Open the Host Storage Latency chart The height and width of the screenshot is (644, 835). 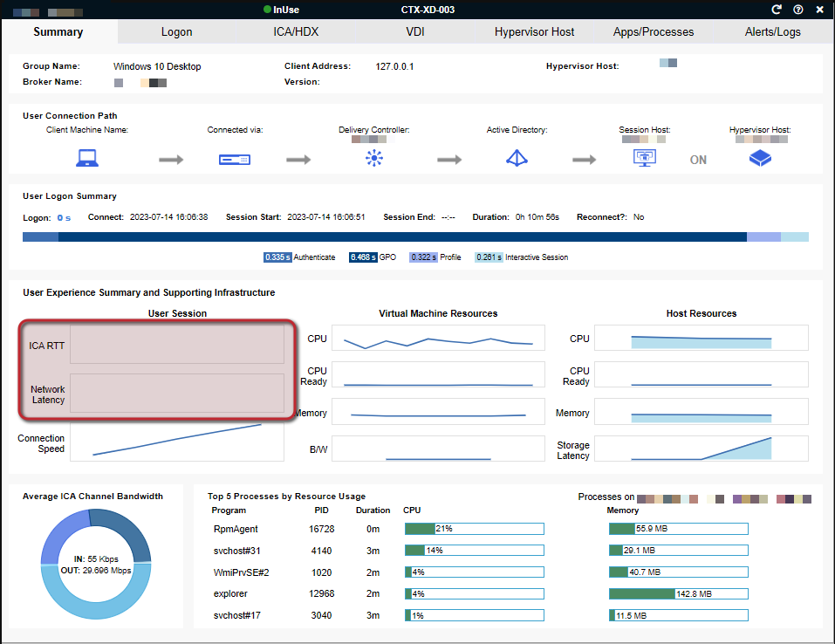pyautogui.click(x=701, y=449)
